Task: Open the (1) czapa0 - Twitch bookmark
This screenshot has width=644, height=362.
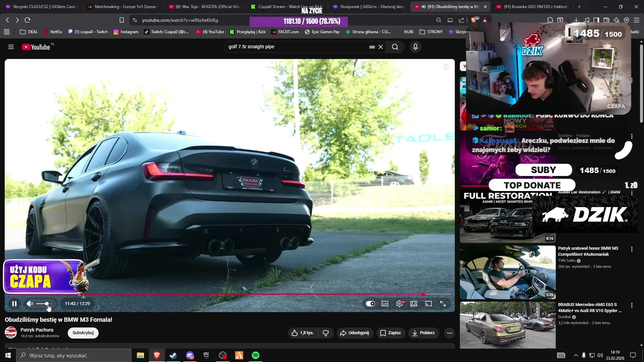Action: point(88,32)
